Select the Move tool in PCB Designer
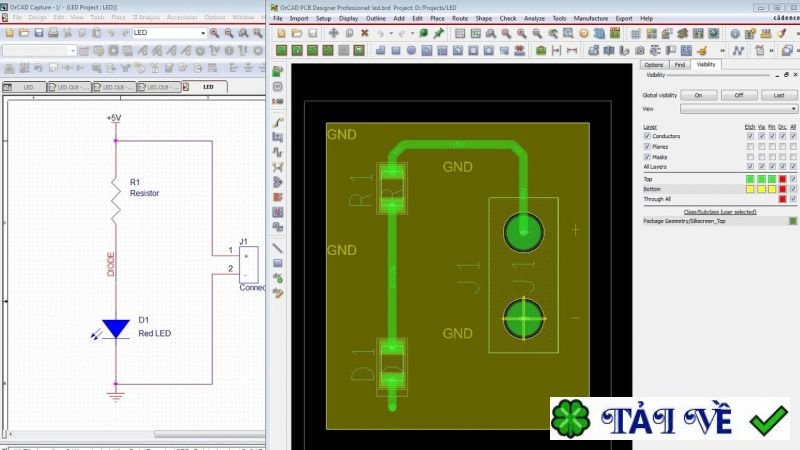Viewport: 800px width, 450px height. 333,34
